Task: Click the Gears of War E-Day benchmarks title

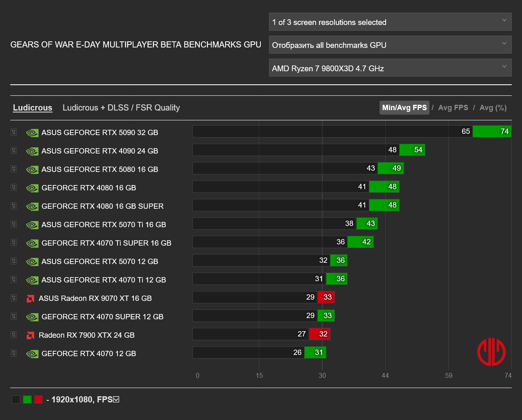Action: [136, 45]
